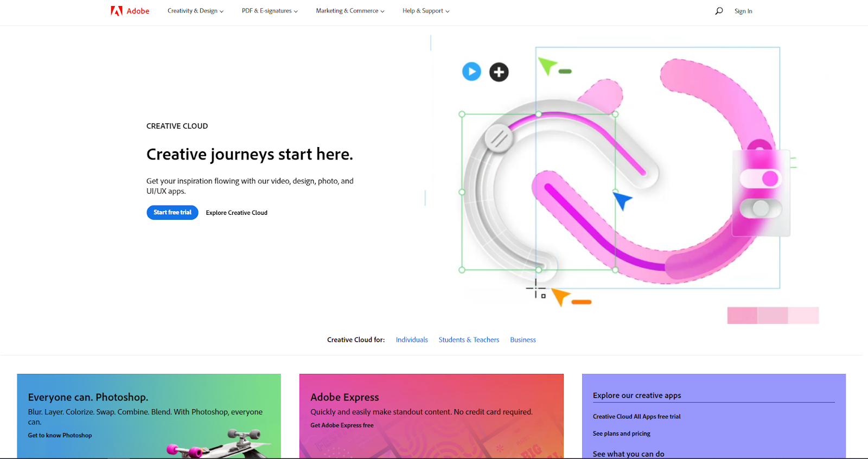Click the lightest pink color swatch
Viewport: 868px width, 459px height.
[x=803, y=315]
